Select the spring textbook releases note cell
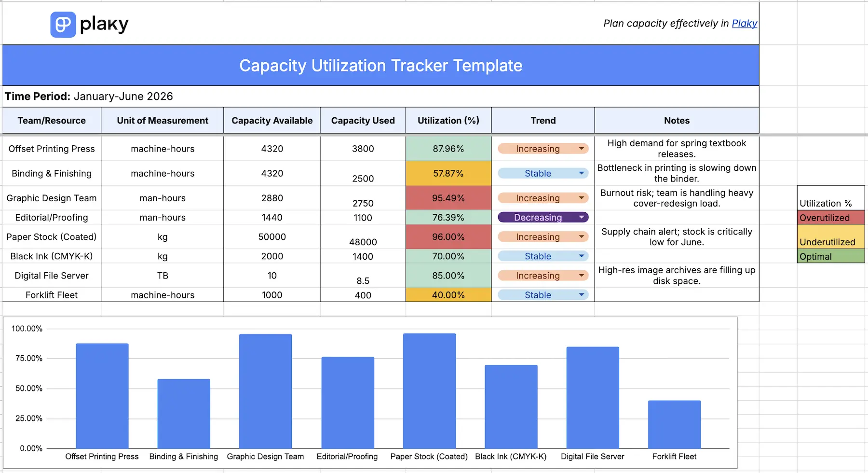This screenshot has width=868, height=473. pyautogui.click(x=677, y=148)
